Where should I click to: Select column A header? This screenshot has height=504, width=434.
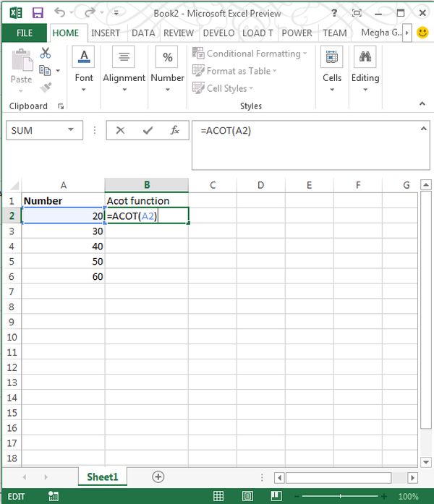click(x=64, y=185)
